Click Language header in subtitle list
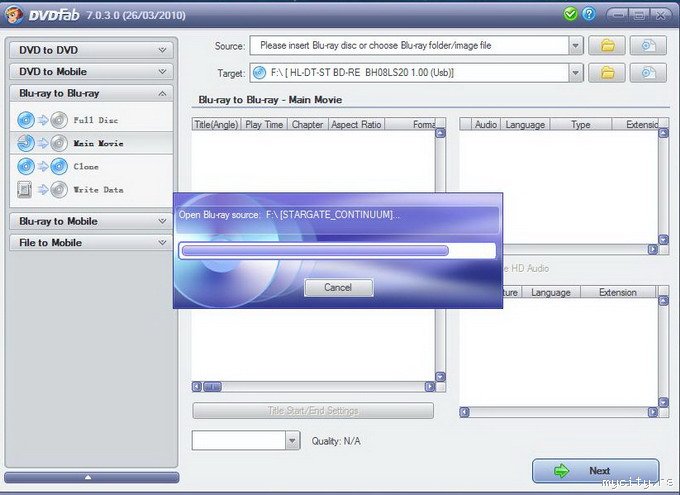680x495 pixels. pyautogui.click(x=551, y=292)
